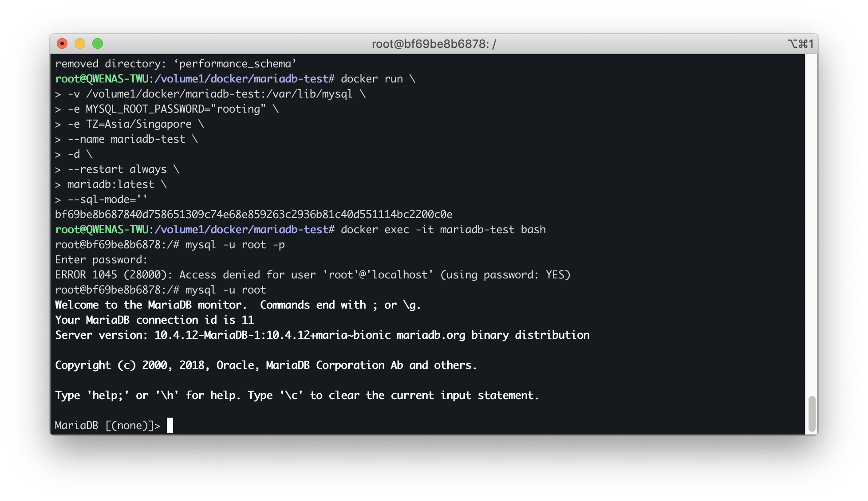Maximize the terminal using the green button
Screen dimensions: 868x501
[98, 43]
